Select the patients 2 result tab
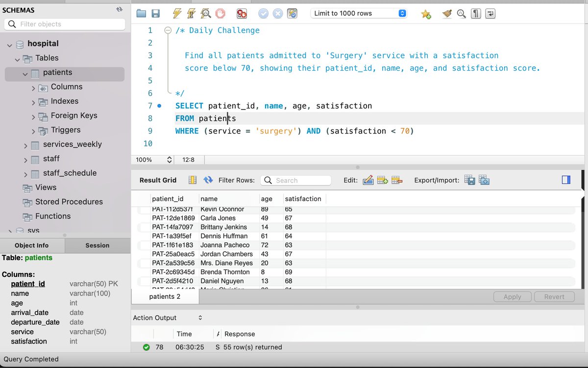Viewport: 588px width, 368px height. 165,297
